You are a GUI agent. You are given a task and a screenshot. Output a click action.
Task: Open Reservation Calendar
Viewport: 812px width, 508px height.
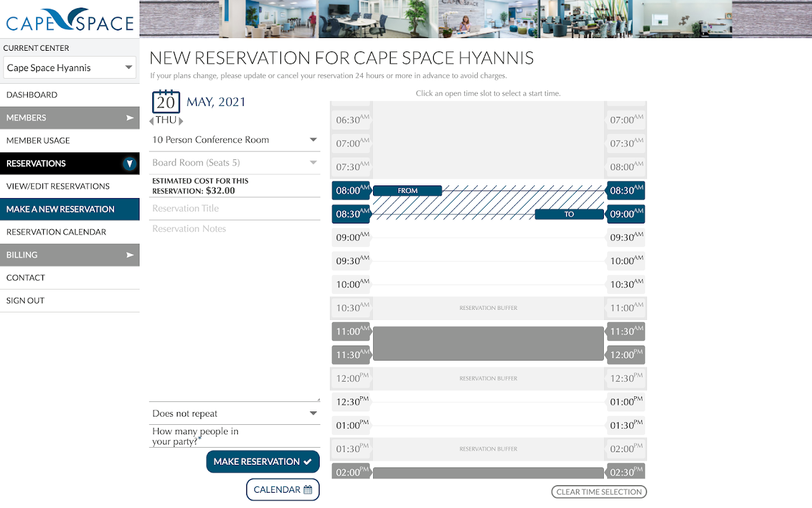pyautogui.click(x=70, y=232)
